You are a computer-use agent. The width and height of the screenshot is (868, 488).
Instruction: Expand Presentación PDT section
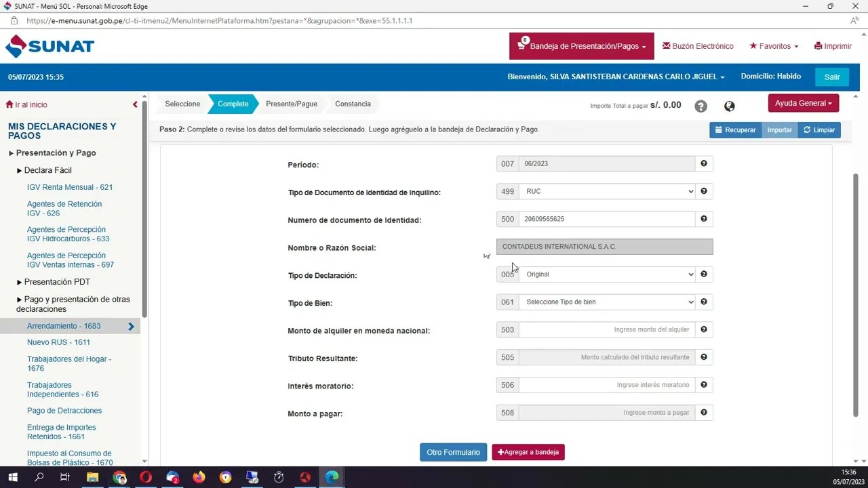pyautogui.click(x=53, y=282)
